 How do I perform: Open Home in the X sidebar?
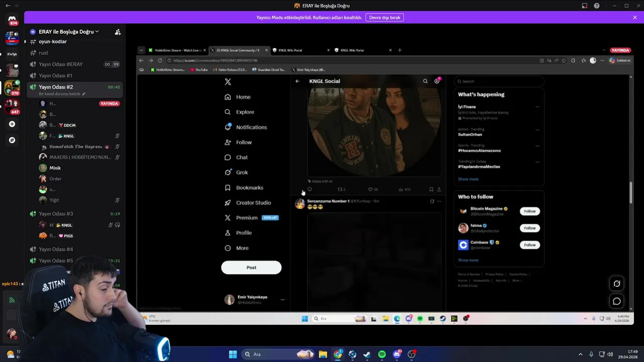[238, 97]
